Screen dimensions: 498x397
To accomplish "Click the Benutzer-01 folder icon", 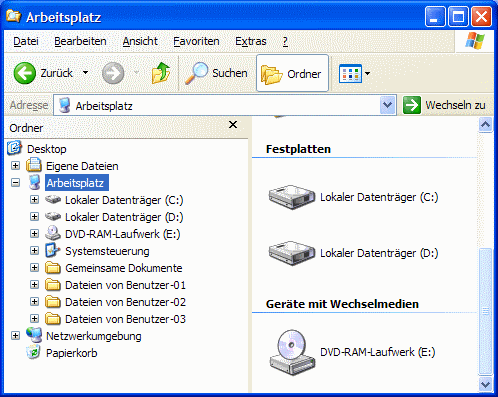I will [x=53, y=285].
